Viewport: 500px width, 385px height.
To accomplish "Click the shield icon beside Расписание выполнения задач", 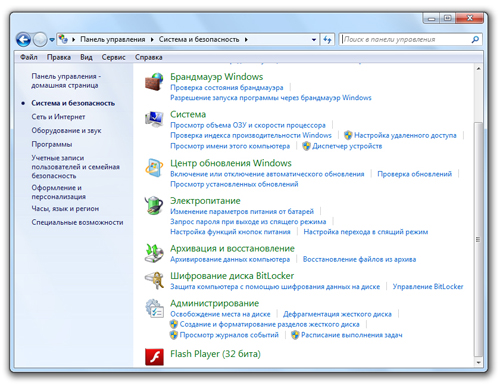I will (295, 335).
